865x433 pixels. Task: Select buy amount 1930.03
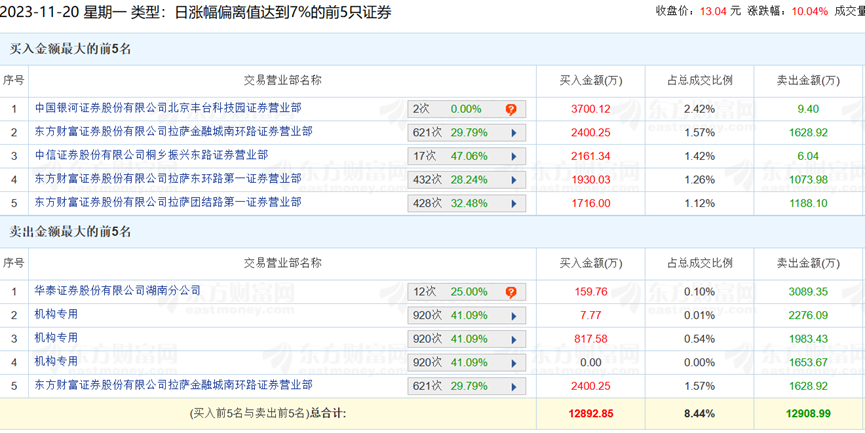coord(591,180)
